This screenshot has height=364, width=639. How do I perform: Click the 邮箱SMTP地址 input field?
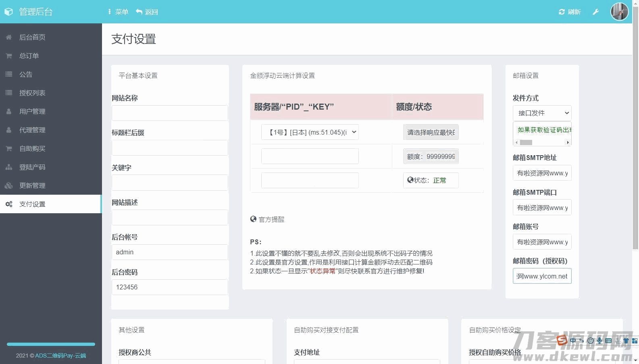click(x=542, y=173)
